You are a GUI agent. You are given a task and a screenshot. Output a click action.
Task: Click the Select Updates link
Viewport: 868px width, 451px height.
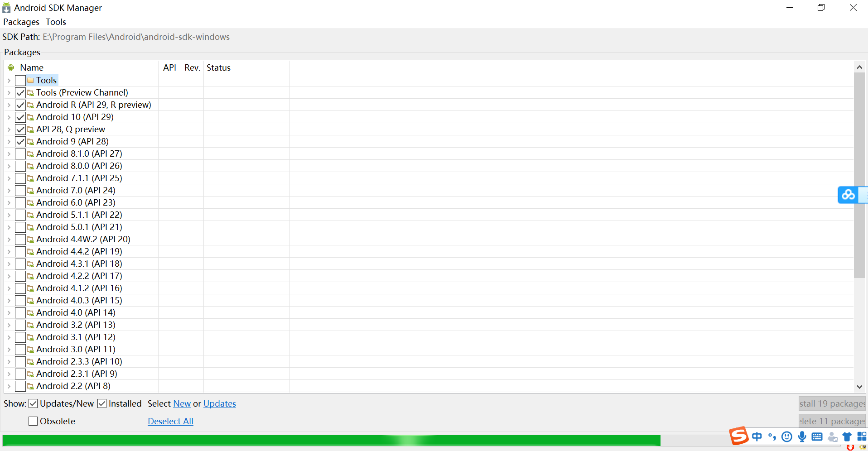click(x=220, y=403)
